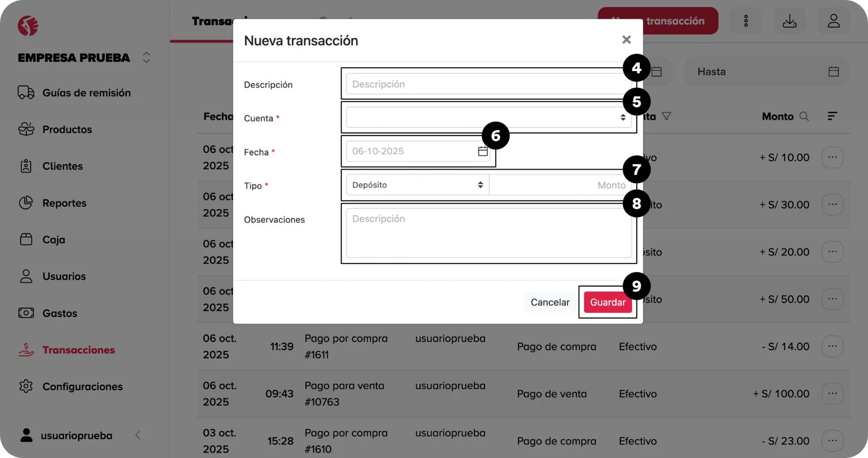Go to Configuraciones in sidebar

click(82, 386)
